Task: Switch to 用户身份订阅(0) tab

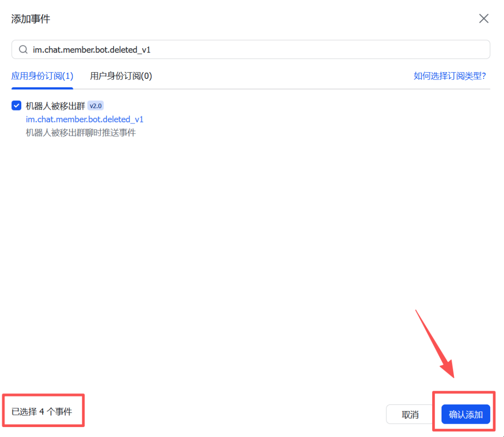Action: pyautogui.click(x=121, y=76)
